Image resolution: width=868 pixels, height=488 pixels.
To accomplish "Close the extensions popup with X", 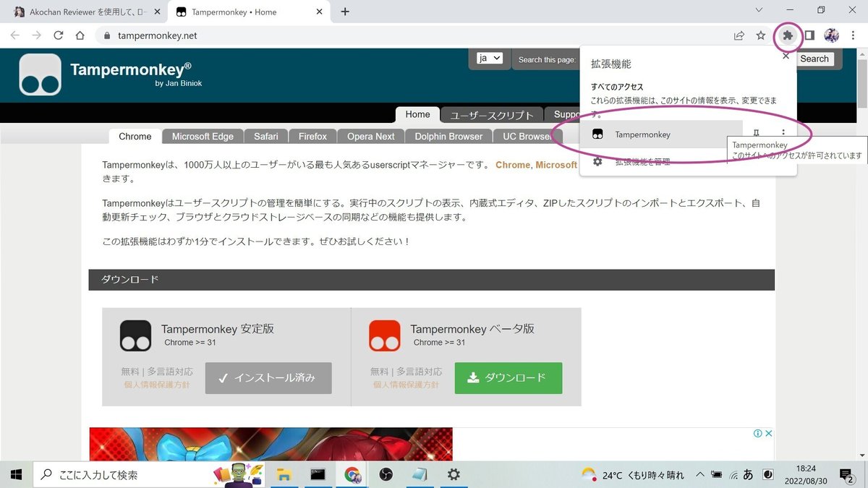I will pyautogui.click(x=786, y=57).
